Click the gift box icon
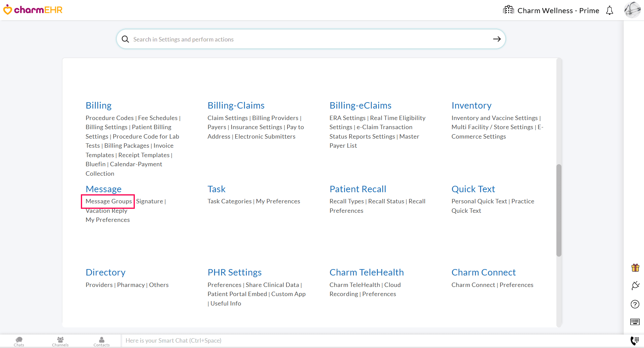Viewport: 644px width, 348px height. tap(635, 268)
